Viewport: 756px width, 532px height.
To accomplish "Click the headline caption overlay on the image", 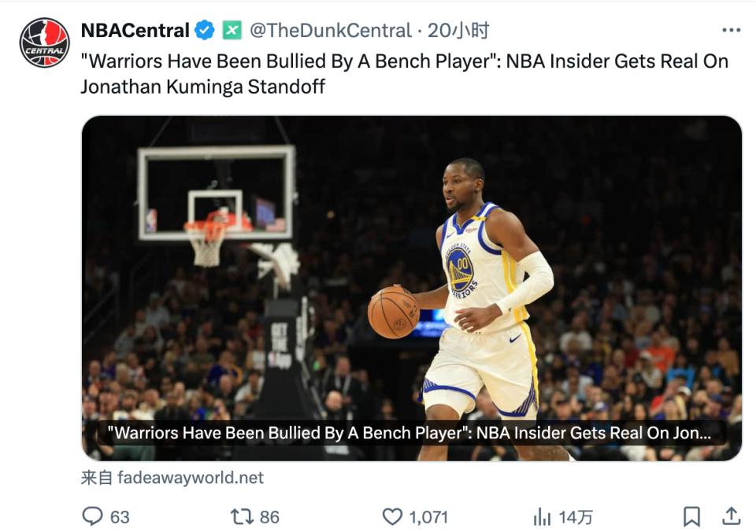I will [x=411, y=433].
